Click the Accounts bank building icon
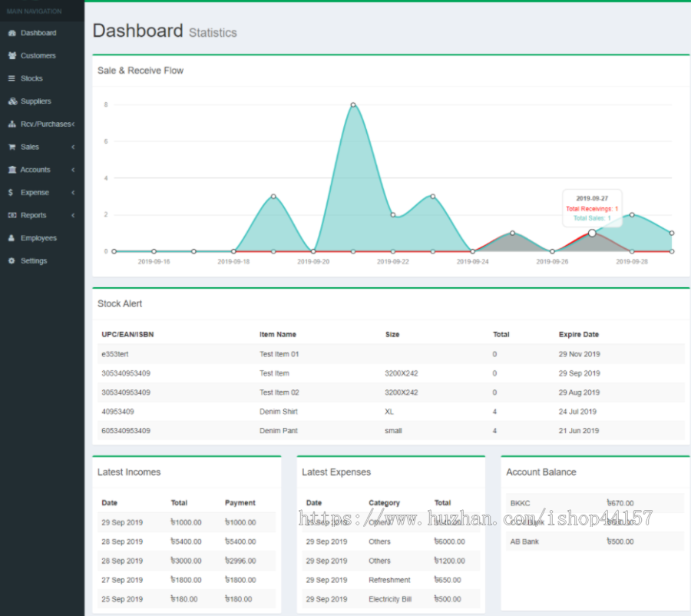Screen dimensions: 691x616 click(x=12, y=170)
